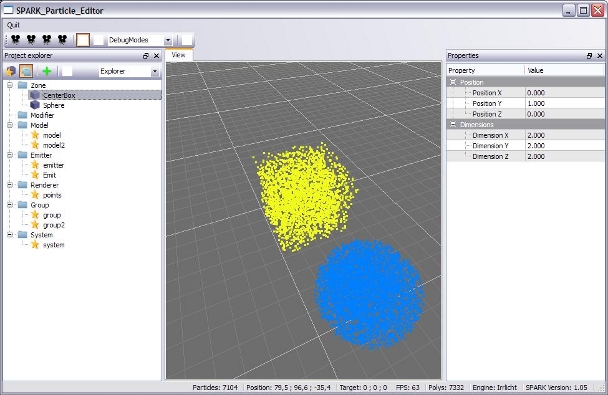608x395 pixels.
Task: Click the green plus add icon
Action: [x=47, y=71]
